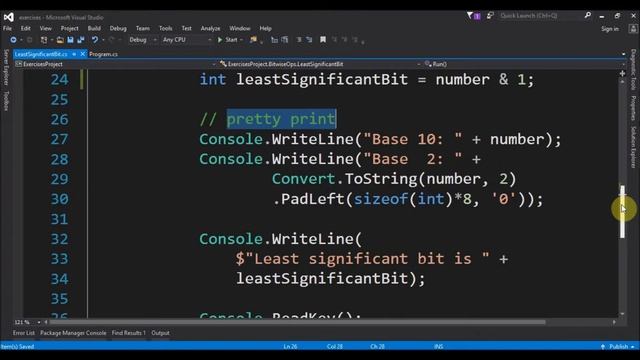Viewport: 640px width, 360px height.
Task: Click the Quick Launch magnifier icon
Action: click(x=587, y=16)
